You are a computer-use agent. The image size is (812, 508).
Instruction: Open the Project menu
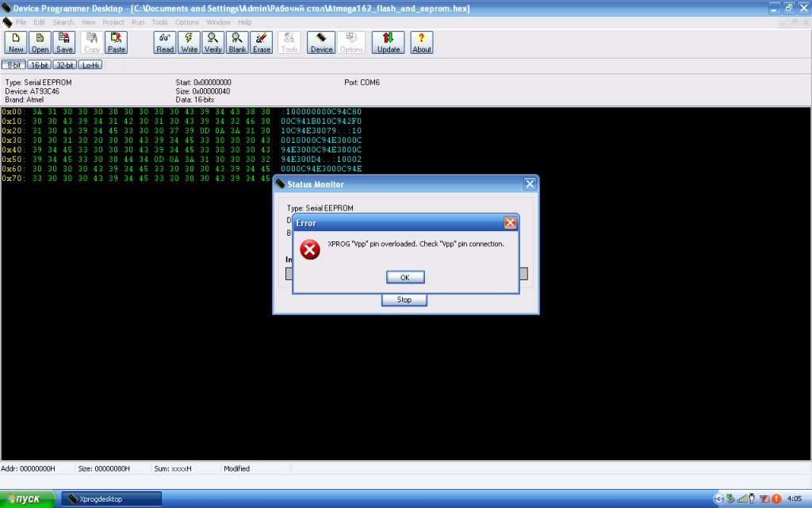(113, 22)
